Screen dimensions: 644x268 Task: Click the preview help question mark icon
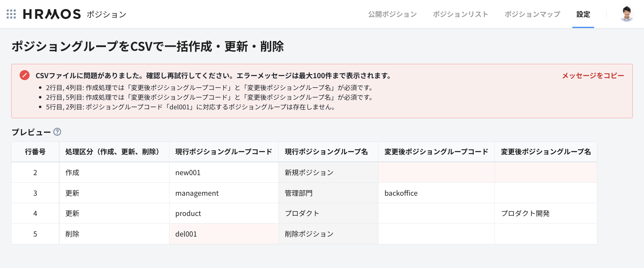(x=57, y=132)
